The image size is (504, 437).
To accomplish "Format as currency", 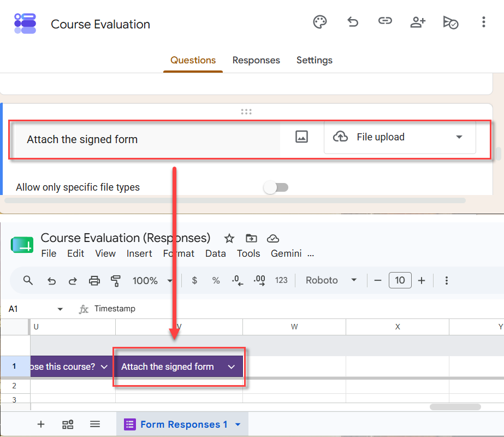I will coord(194,280).
